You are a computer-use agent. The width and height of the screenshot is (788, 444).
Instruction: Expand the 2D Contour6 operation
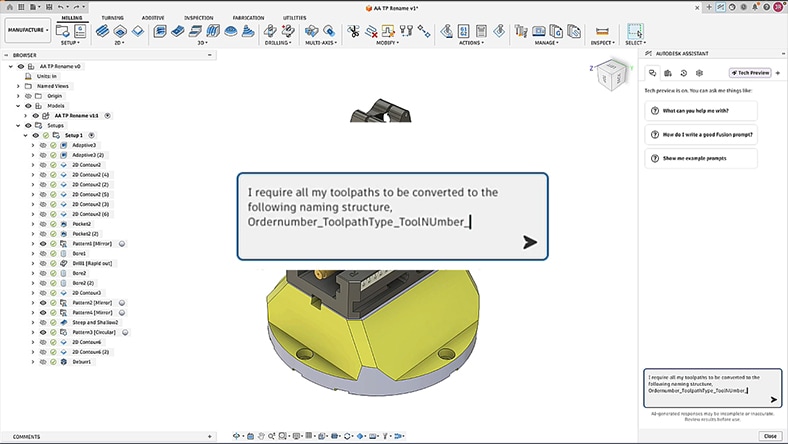coord(33,342)
